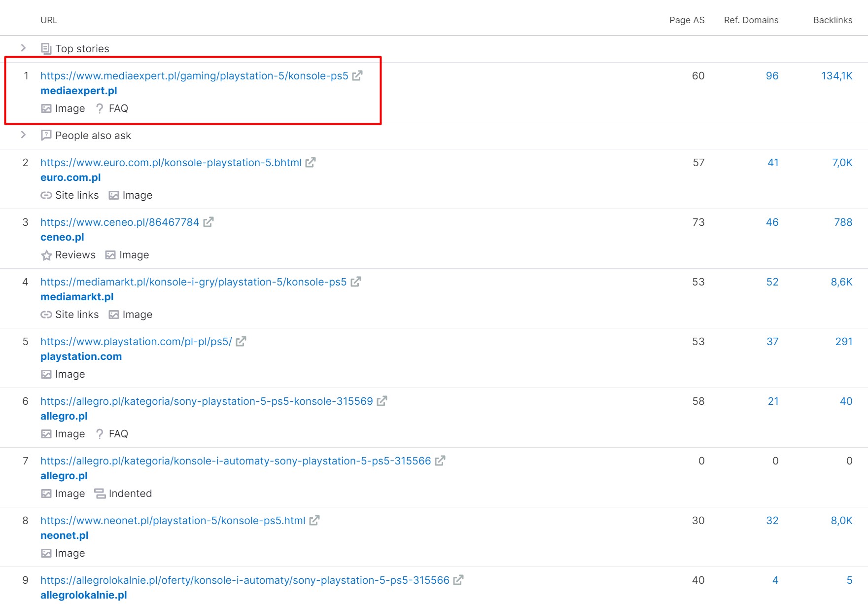Open 5 backlinks for allegrolokalnie.pl
Viewport: 868px width, 604px height.
[x=849, y=580]
